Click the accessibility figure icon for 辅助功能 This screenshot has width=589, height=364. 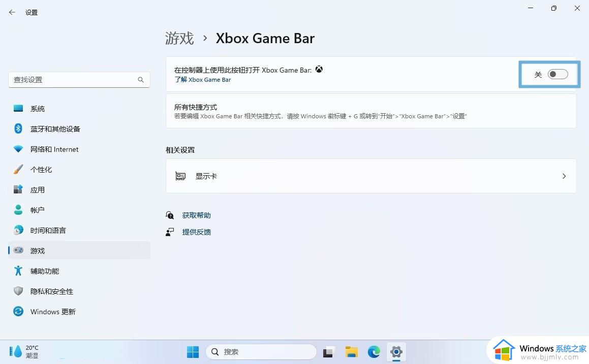pyautogui.click(x=18, y=271)
